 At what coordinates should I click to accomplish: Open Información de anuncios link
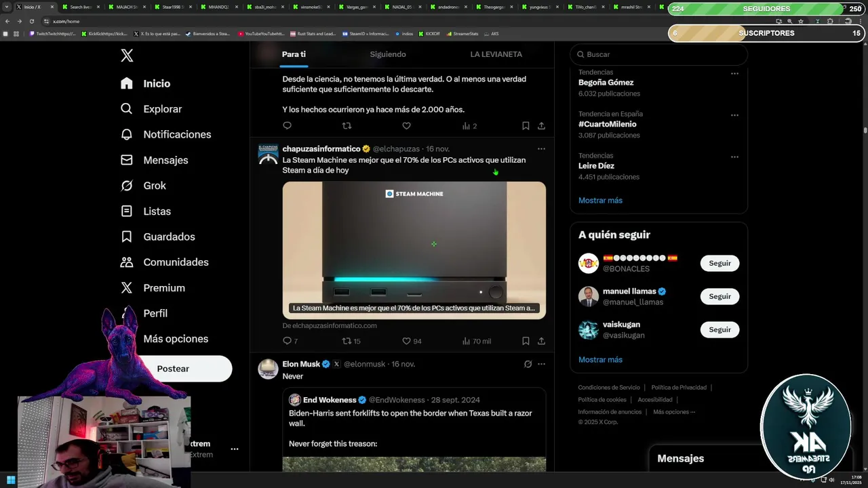coord(610,412)
